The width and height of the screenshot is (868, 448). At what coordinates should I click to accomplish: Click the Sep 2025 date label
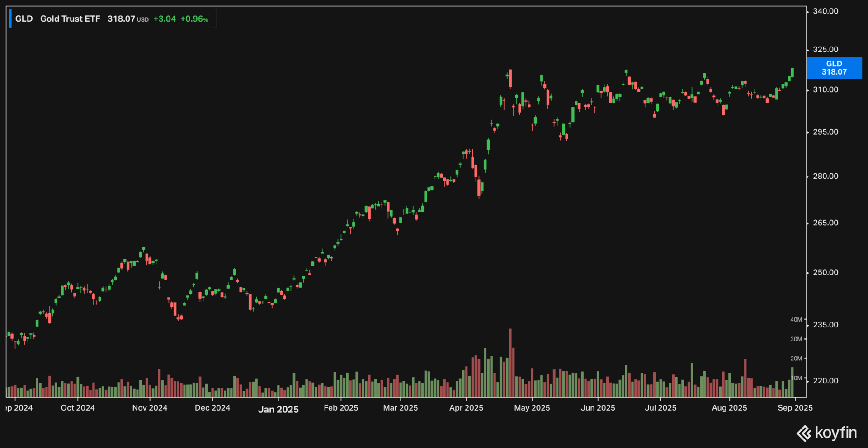795,408
